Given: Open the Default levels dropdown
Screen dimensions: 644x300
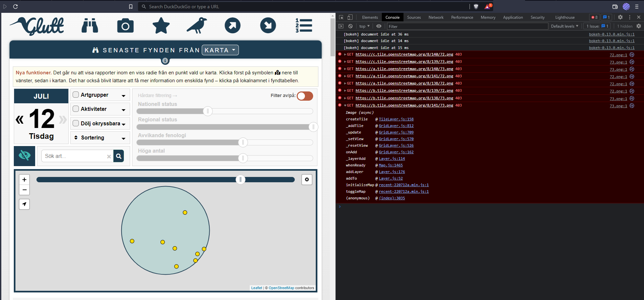Looking at the screenshot, I should click(x=564, y=26).
